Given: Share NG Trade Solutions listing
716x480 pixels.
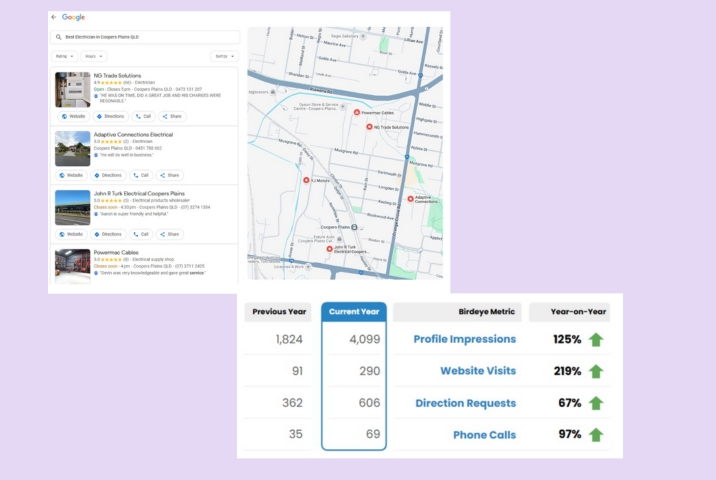Looking at the screenshot, I should click(172, 116).
